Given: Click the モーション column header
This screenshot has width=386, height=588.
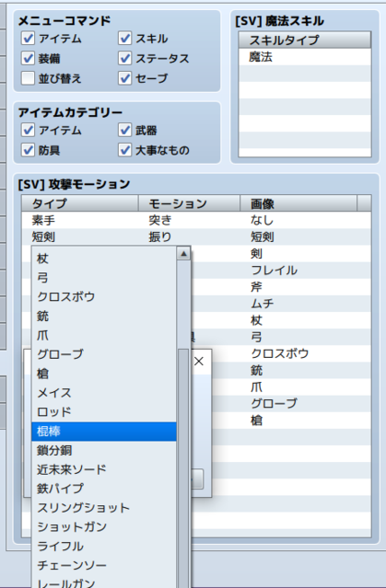Looking at the screenshot, I should 189,203.
